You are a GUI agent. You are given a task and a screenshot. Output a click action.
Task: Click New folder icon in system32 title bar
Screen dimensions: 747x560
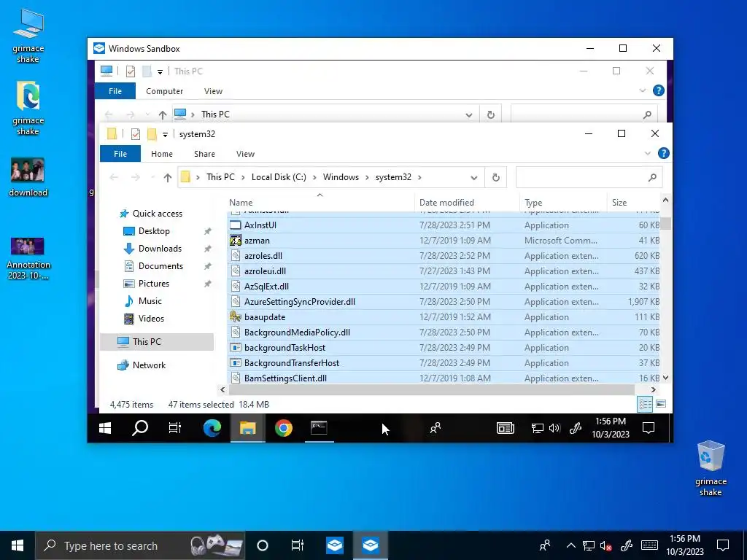coord(152,134)
